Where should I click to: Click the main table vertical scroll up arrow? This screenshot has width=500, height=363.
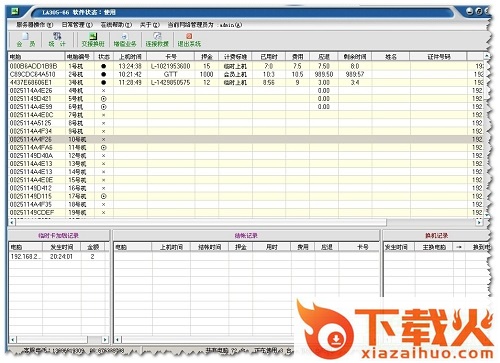486,56
